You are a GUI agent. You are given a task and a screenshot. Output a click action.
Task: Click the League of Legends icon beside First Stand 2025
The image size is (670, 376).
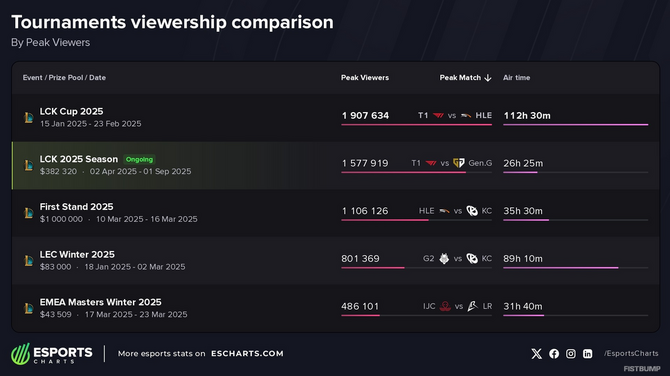coord(29,213)
